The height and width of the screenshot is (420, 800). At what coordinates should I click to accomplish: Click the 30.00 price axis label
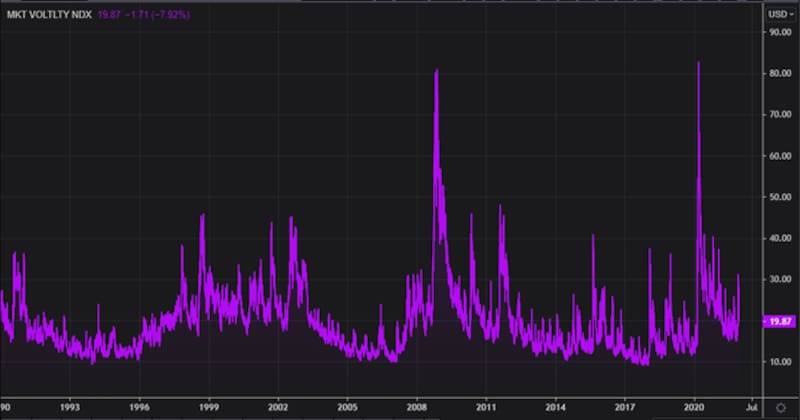[x=779, y=279]
